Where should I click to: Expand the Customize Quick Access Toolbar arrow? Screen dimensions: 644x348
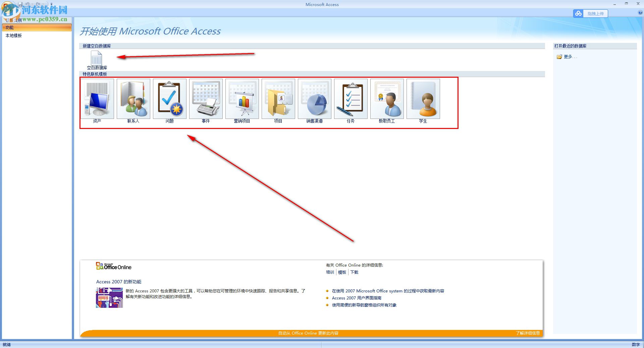51,4
